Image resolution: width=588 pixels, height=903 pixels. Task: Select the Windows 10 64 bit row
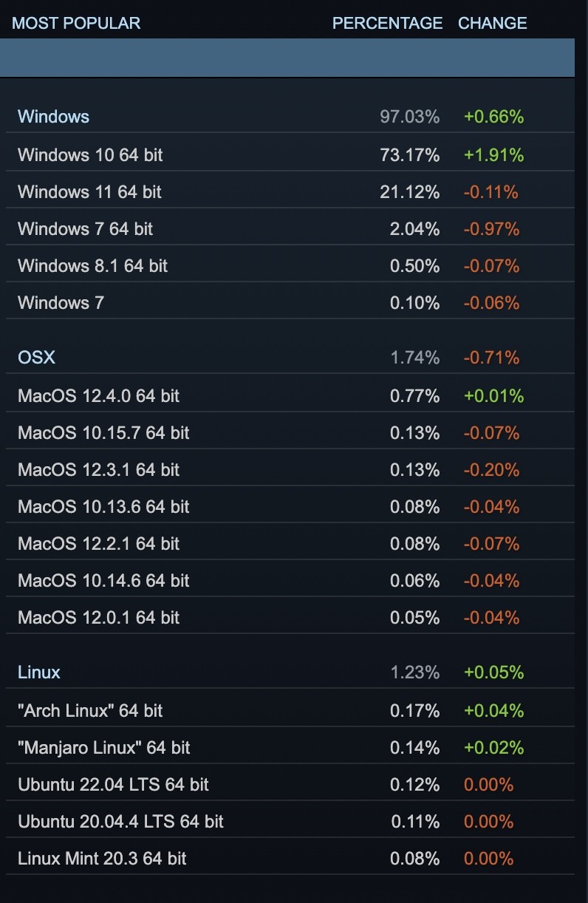290,154
